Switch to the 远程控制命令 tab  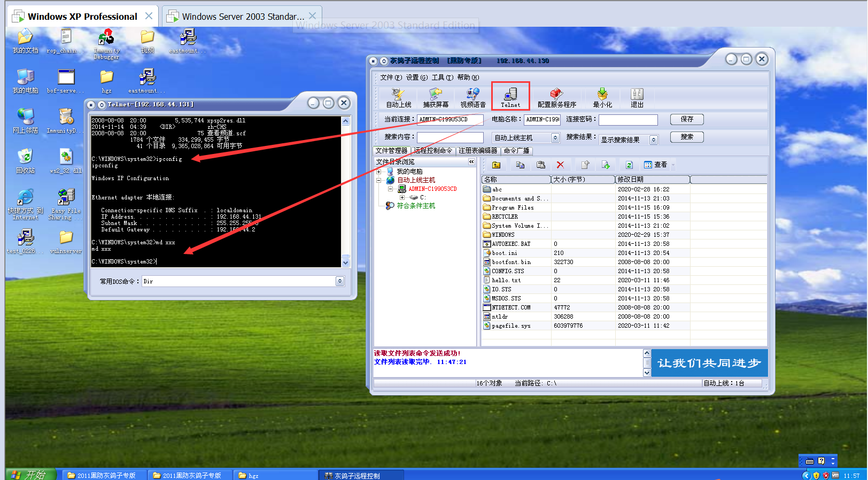coord(433,151)
